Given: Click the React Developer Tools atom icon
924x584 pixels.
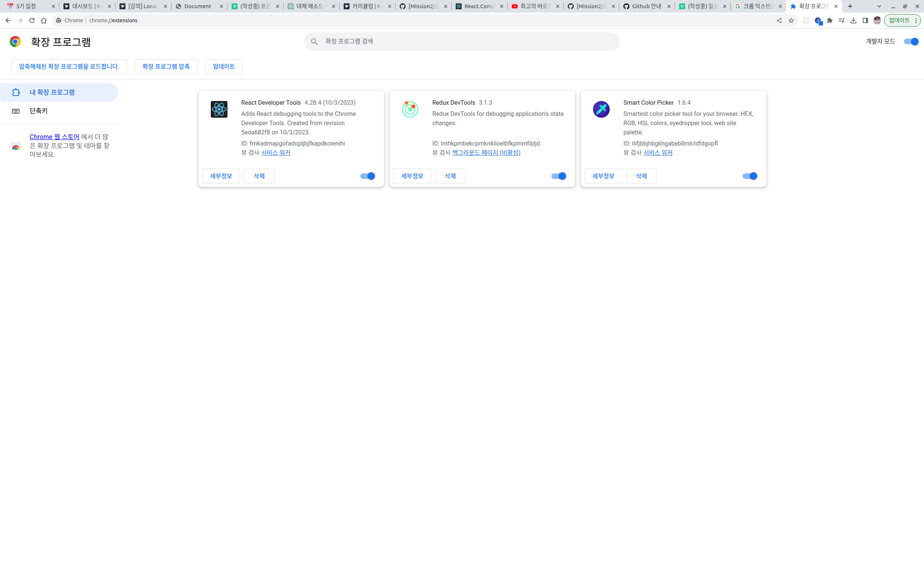Looking at the screenshot, I should tap(219, 110).
